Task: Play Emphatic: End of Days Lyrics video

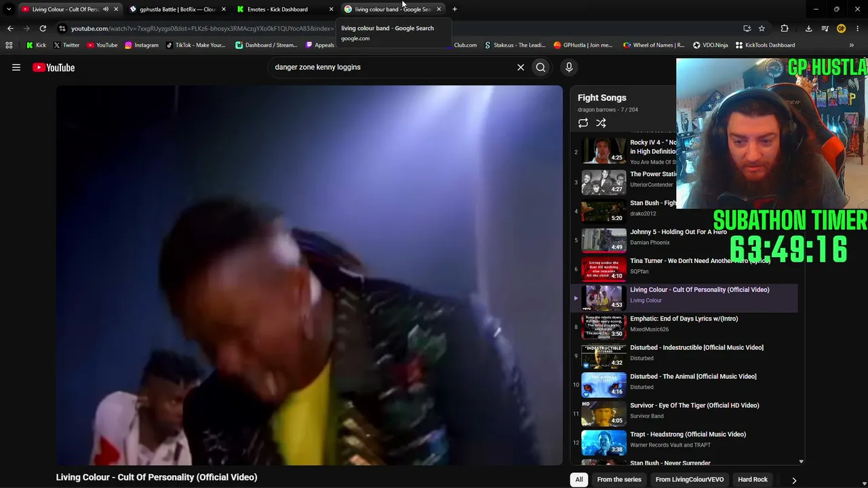Action: point(684,319)
